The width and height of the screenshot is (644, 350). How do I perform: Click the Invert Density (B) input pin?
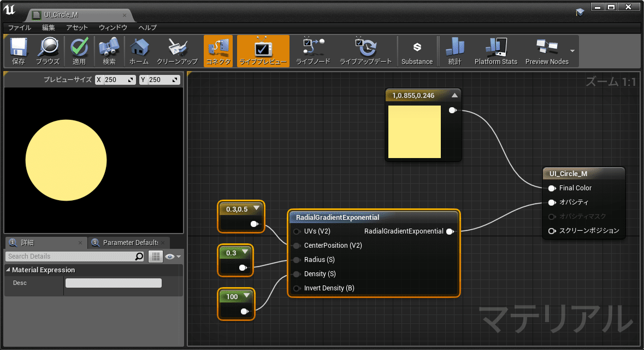297,288
